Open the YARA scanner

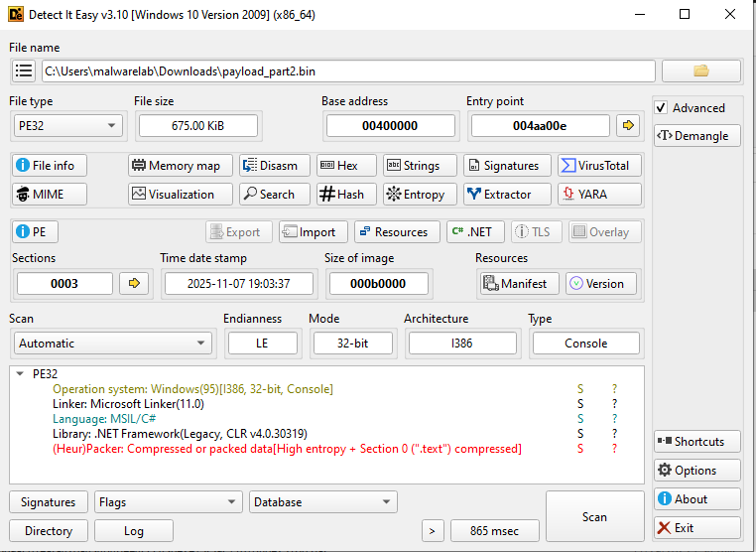(598, 195)
